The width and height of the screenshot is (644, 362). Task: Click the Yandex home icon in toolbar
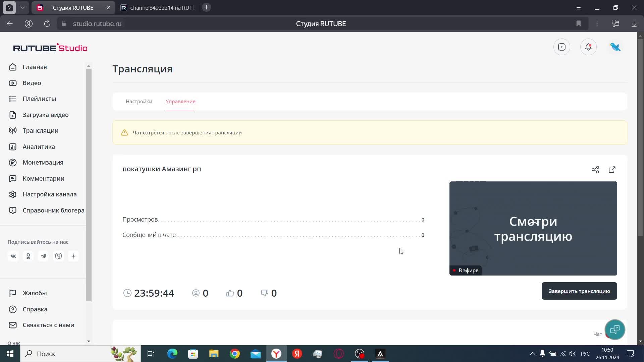[x=29, y=23]
